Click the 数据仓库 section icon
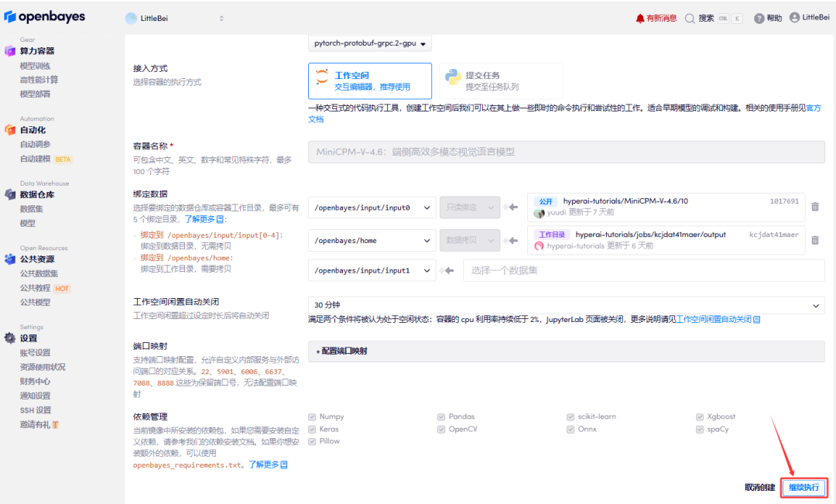 (9, 194)
